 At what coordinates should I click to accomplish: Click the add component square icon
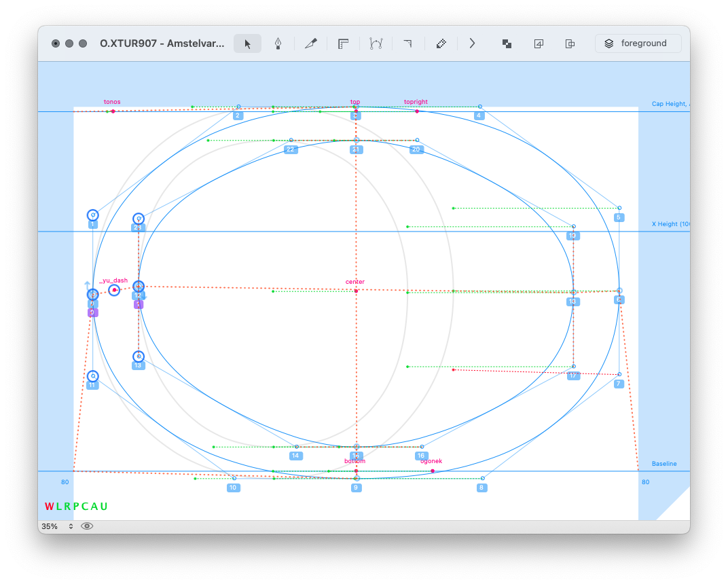(x=539, y=43)
